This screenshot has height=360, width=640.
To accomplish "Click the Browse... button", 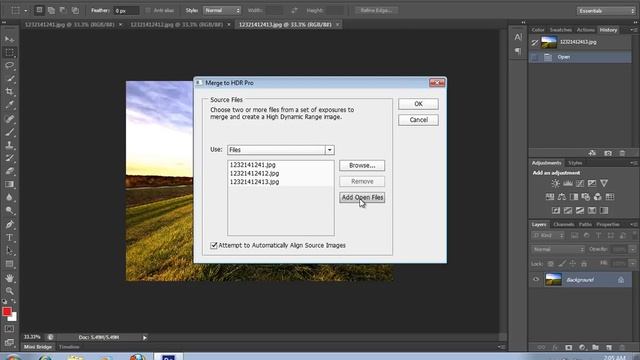I will pos(362,165).
